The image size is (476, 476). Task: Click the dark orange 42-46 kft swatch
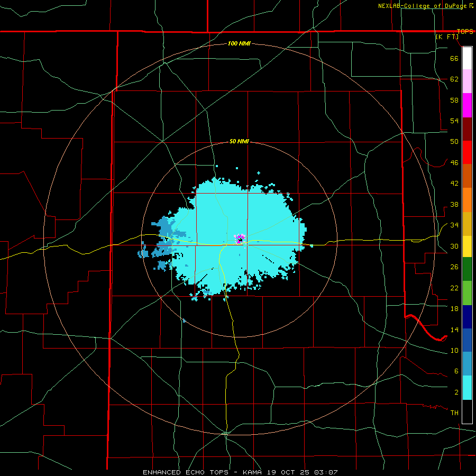point(467,176)
